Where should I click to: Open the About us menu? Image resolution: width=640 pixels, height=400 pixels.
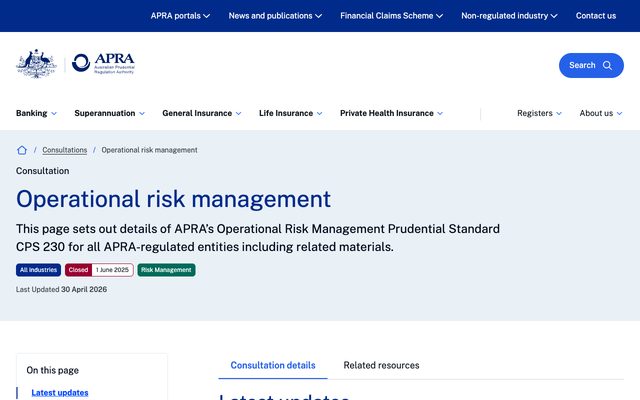pos(600,113)
